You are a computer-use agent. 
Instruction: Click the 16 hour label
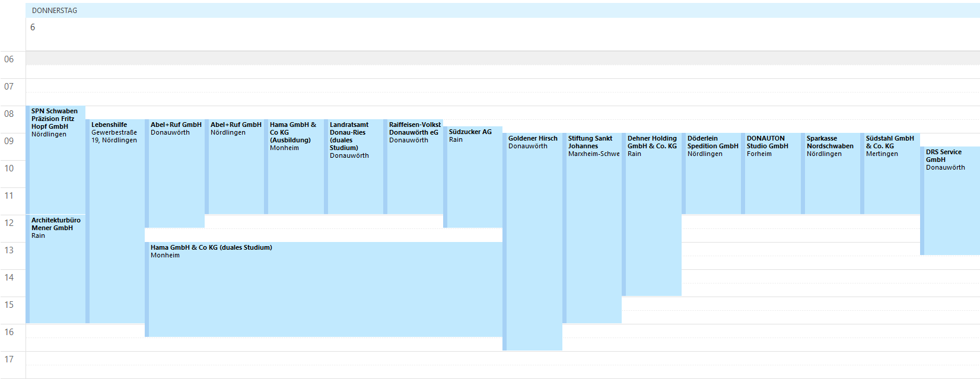coord(9,332)
